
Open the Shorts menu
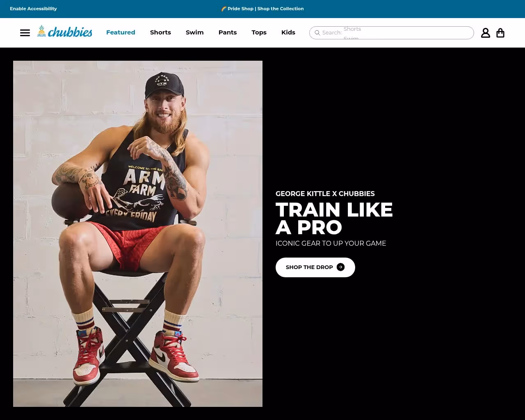click(160, 32)
